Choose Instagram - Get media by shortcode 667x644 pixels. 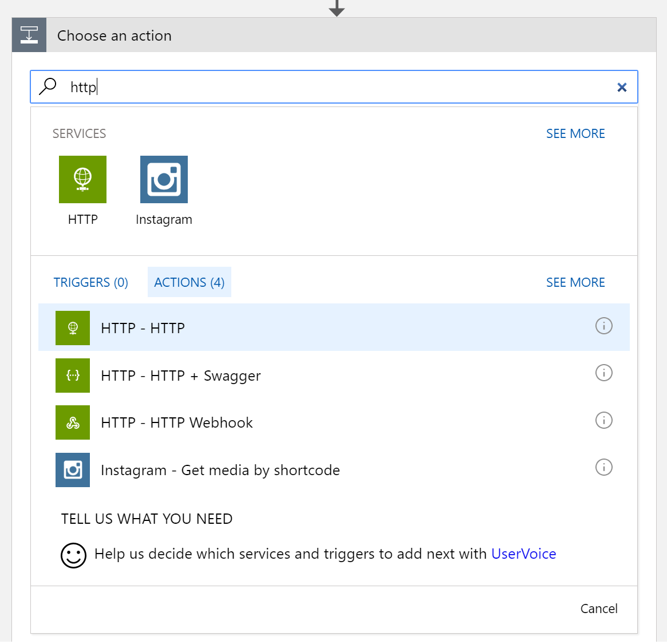pos(220,470)
